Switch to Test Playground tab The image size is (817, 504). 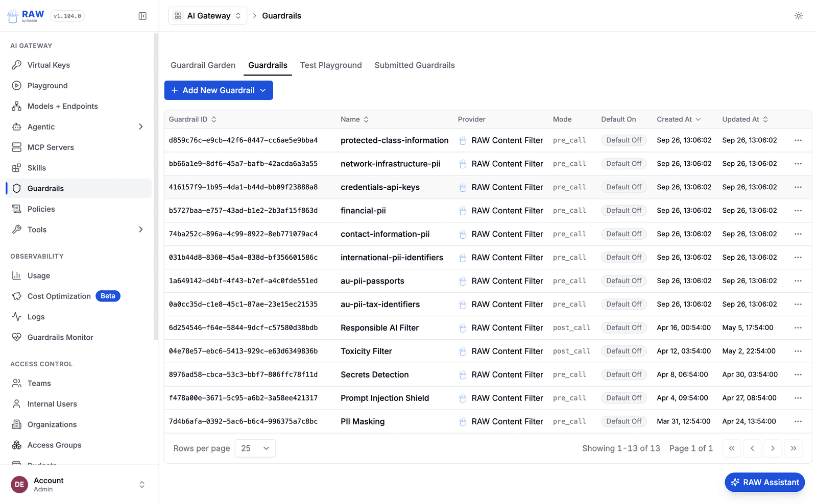pos(331,65)
